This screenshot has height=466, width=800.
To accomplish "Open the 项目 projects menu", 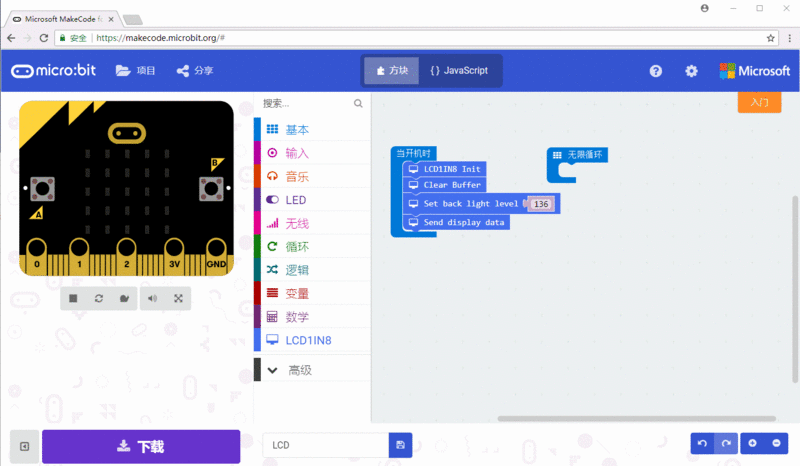I will tap(135, 70).
